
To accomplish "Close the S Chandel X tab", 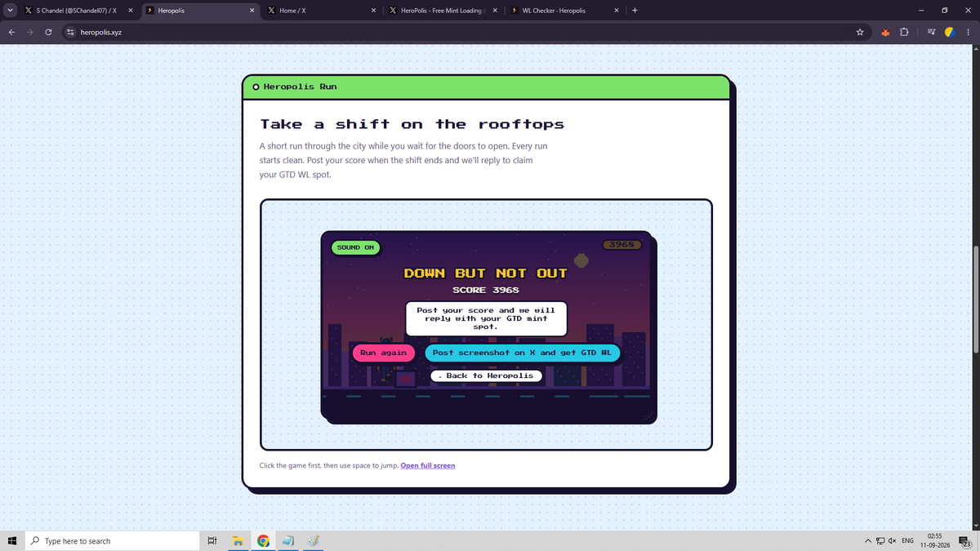I will pos(131,11).
